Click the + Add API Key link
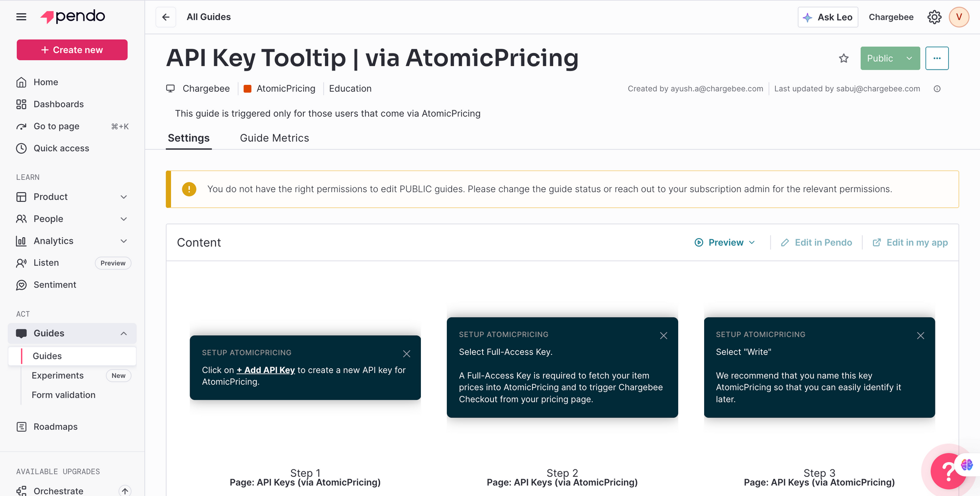This screenshot has height=496, width=980. [x=266, y=371]
